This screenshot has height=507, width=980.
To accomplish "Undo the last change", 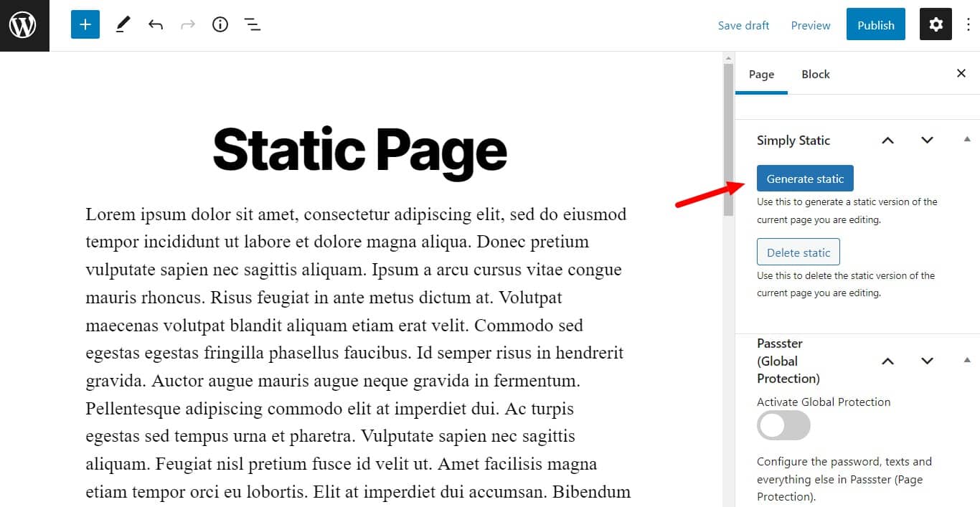I will point(156,25).
